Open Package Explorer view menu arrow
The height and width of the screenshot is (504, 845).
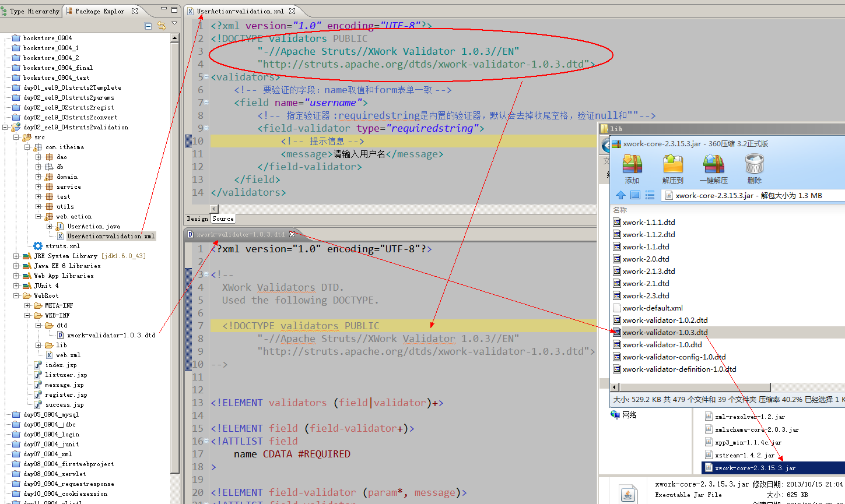tap(174, 24)
